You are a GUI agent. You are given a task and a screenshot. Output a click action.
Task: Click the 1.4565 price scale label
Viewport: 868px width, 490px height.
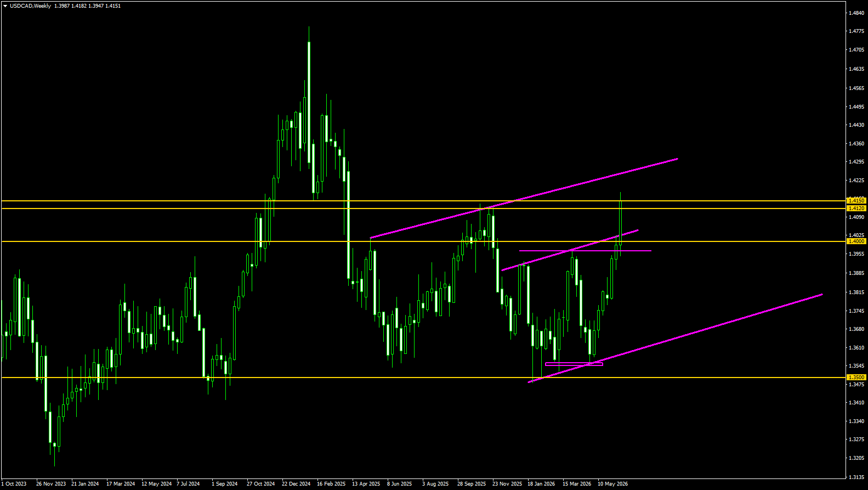(x=856, y=88)
